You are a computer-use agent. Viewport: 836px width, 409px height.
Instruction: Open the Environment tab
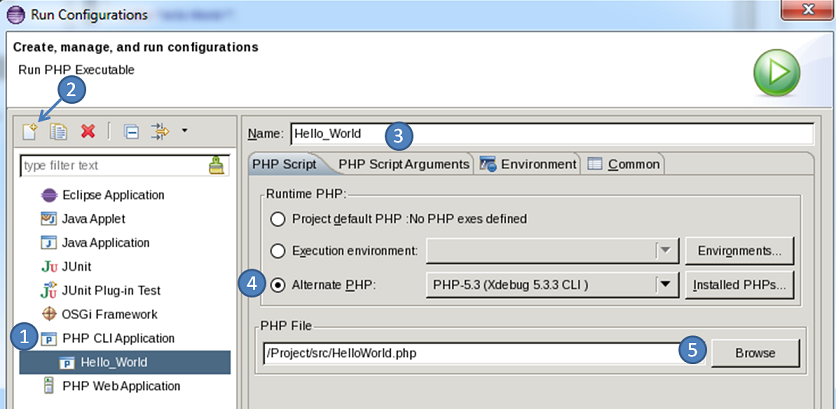point(528,164)
